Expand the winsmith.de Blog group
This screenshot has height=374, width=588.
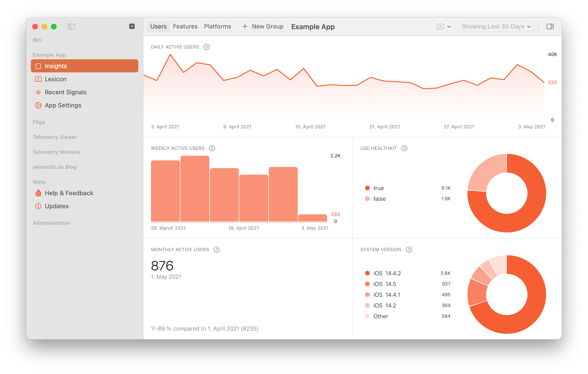(x=55, y=167)
